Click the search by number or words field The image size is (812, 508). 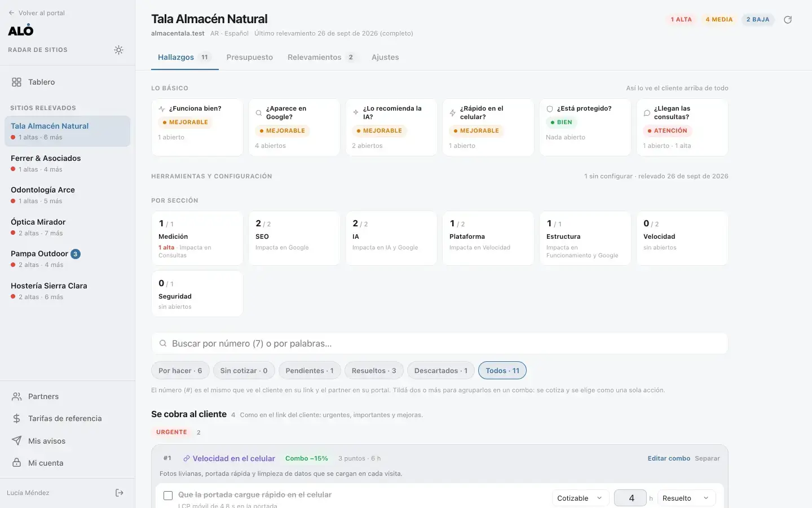pyautogui.click(x=439, y=343)
